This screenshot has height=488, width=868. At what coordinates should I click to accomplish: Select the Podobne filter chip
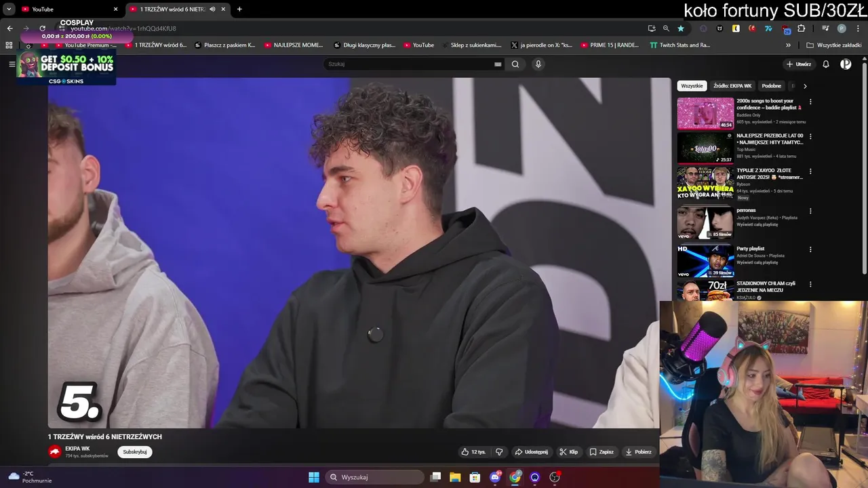(771, 86)
